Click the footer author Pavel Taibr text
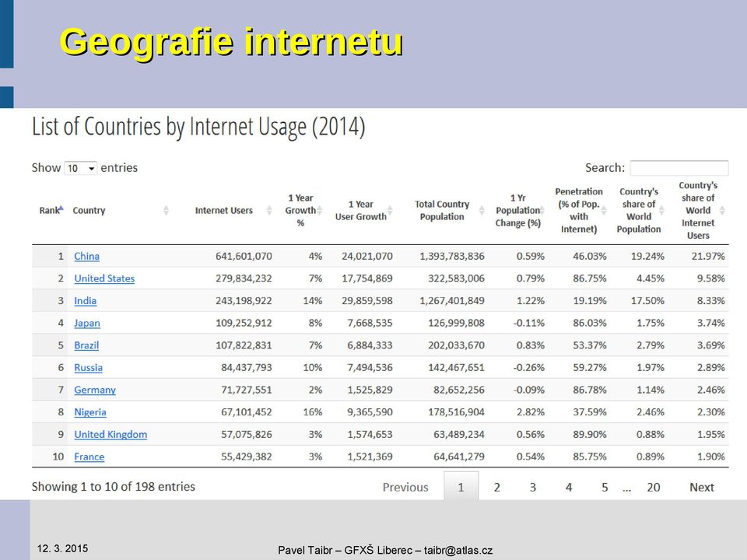 tap(385, 551)
